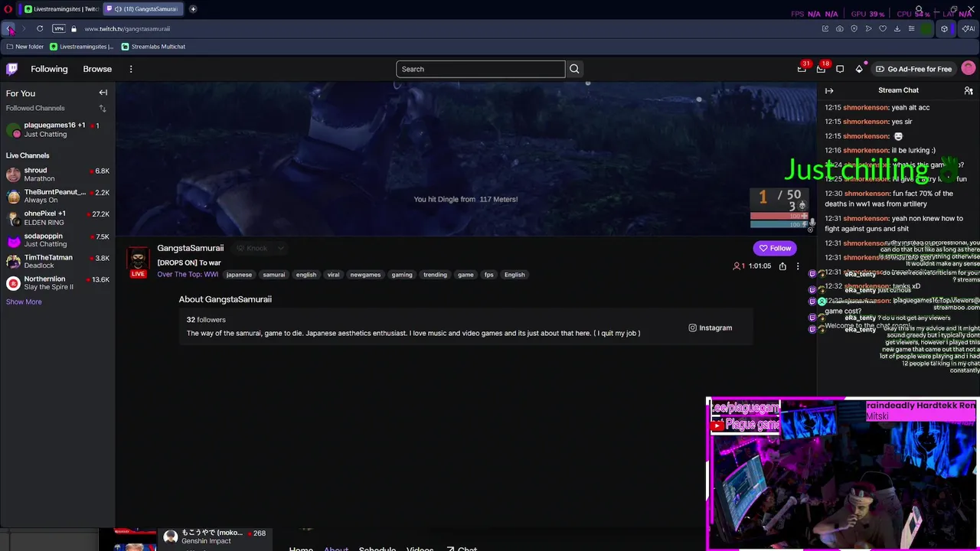The width and height of the screenshot is (980, 551).
Task: Open the Streamlabs Multichat bookmark
Action: pos(153,47)
